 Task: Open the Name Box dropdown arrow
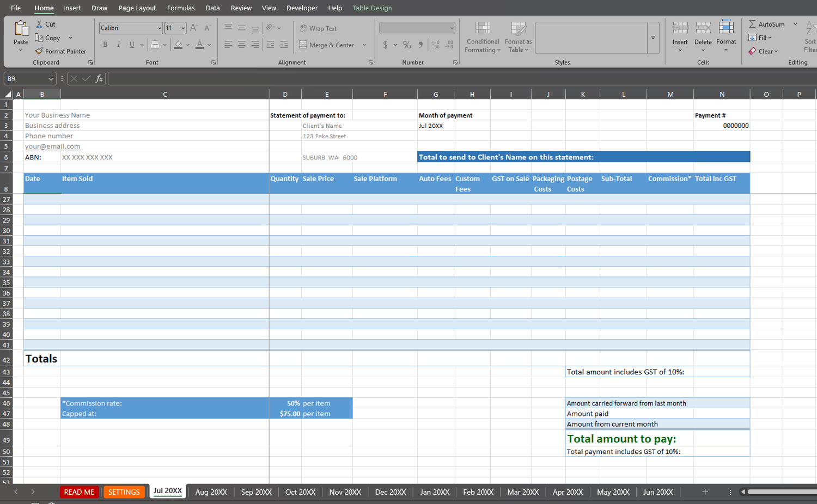click(x=51, y=79)
